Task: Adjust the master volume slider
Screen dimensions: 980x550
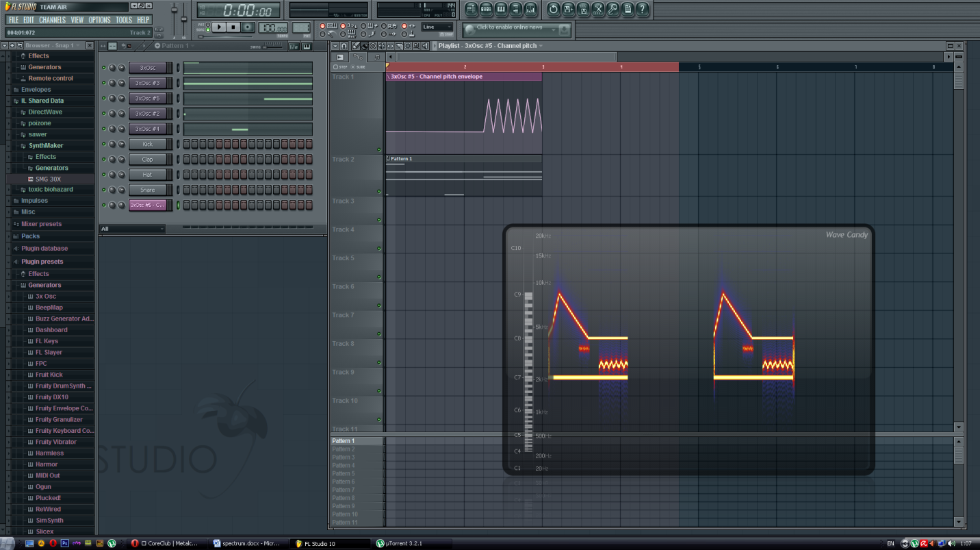Action: click(x=175, y=21)
